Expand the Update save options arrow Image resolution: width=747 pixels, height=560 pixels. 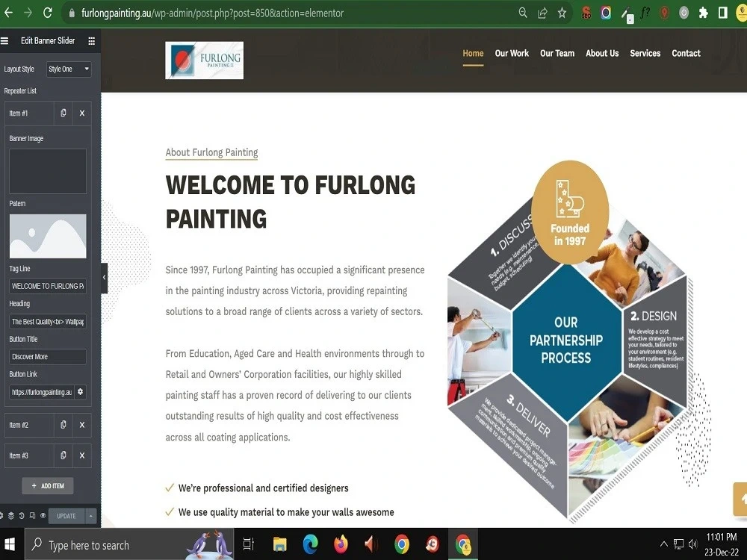click(x=90, y=516)
